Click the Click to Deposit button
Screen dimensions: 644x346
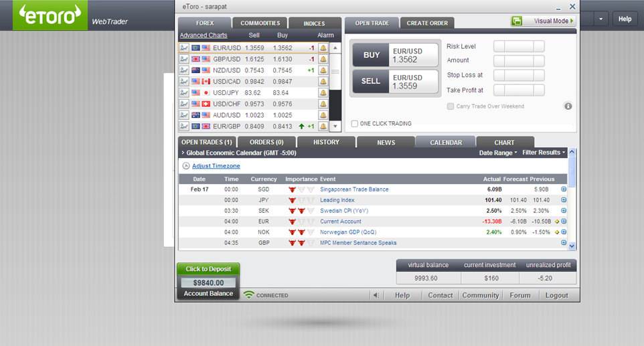(208, 269)
